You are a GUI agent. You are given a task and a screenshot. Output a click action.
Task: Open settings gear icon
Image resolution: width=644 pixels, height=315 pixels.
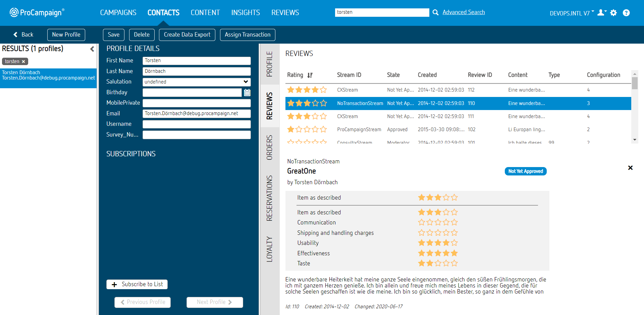(613, 13)
